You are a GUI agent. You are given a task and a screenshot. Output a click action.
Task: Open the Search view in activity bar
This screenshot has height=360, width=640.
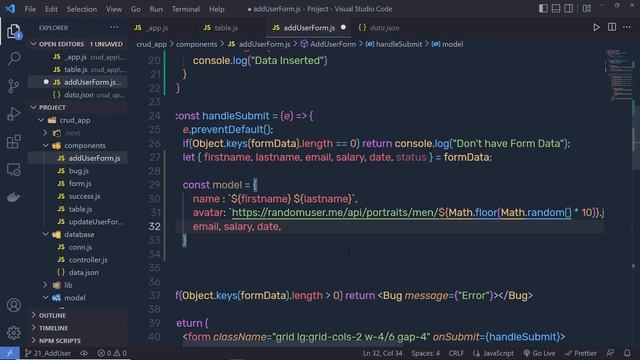pyautogui.click(x=13, y=58)
